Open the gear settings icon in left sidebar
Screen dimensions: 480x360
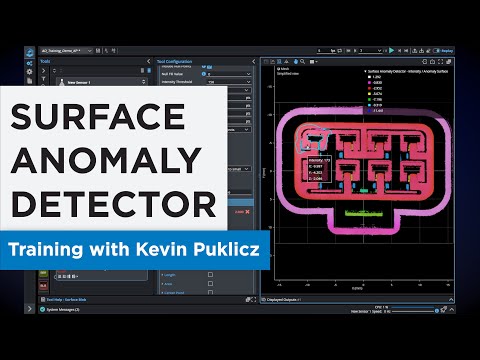point(29,72)
